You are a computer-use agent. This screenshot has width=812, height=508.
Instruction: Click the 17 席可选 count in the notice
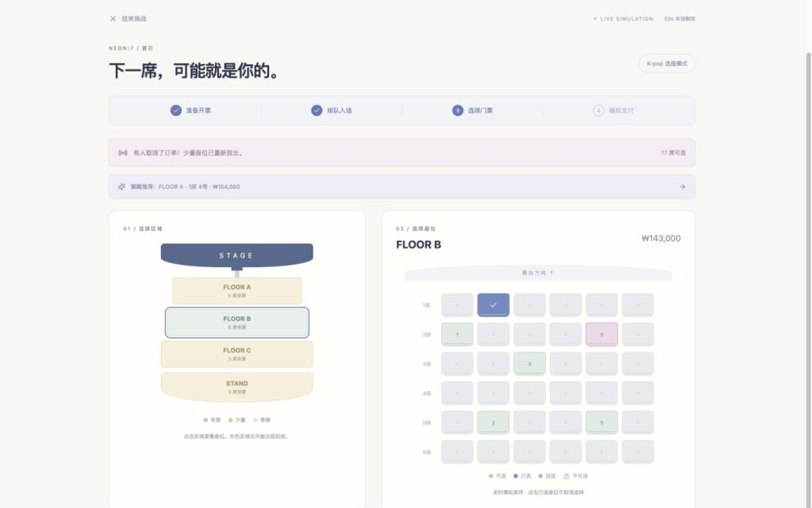[x=673, y=153]
